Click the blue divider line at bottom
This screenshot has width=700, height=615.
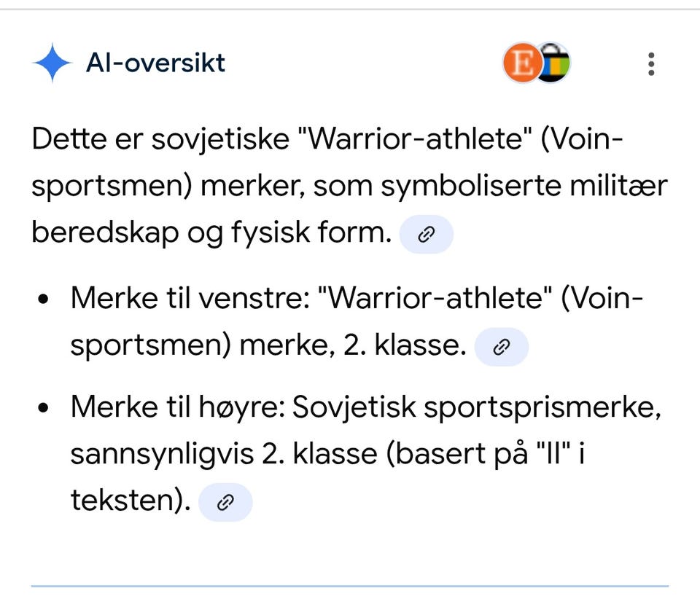(350, 586)
